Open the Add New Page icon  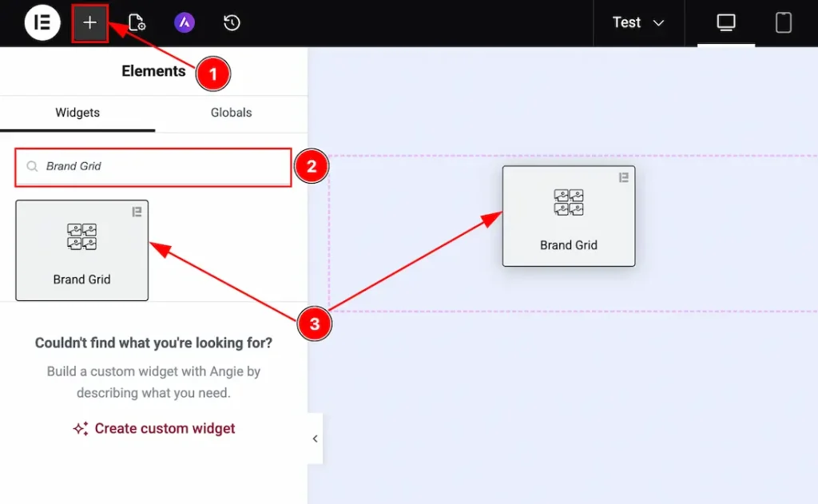point(136,22)
